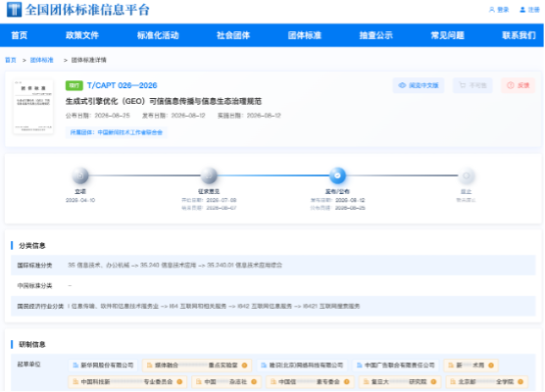This screenshot has height=392, width=545.
Task: Click the document icon in 新华网股份有限公司 tag
Action: pyautogui.click(x=75, y=366)
